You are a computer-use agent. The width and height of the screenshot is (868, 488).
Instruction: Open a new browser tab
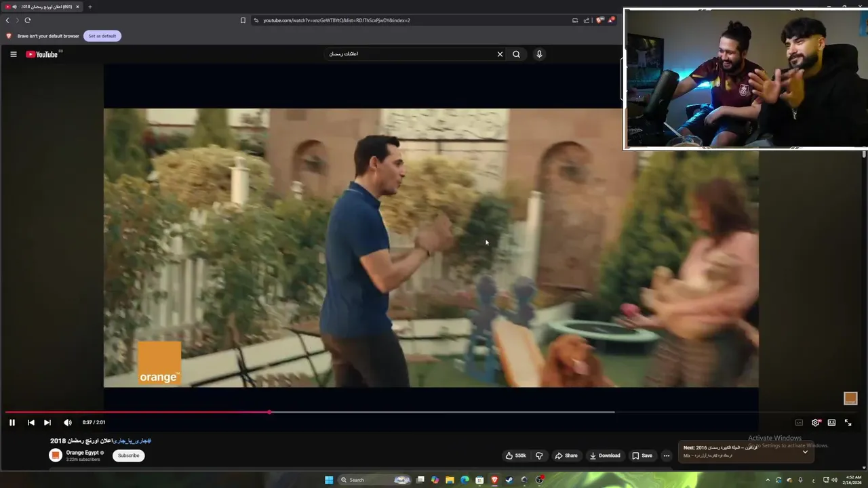[x=90, y=7]
